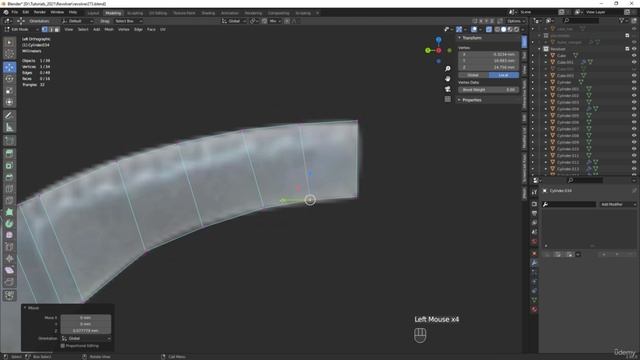Open Orientation dropdown in Move panel
This screenshot has width=640, height=360.
click(x=86, y=338)
